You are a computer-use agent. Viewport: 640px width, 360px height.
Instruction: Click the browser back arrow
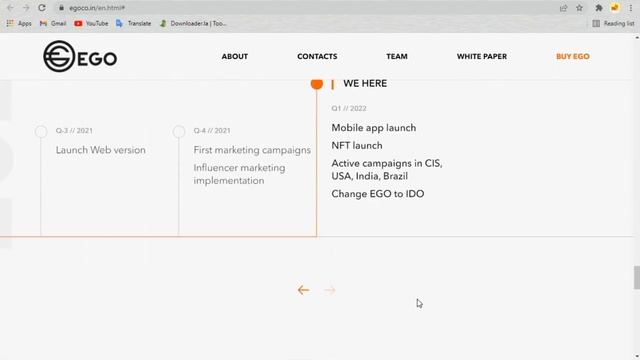10,8
